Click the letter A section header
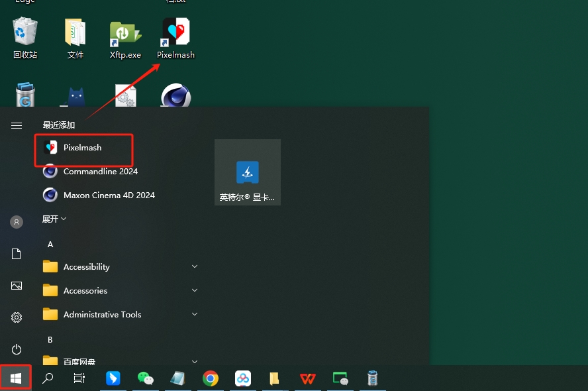The height and width of the screenshot is (391, 588). 50,245
